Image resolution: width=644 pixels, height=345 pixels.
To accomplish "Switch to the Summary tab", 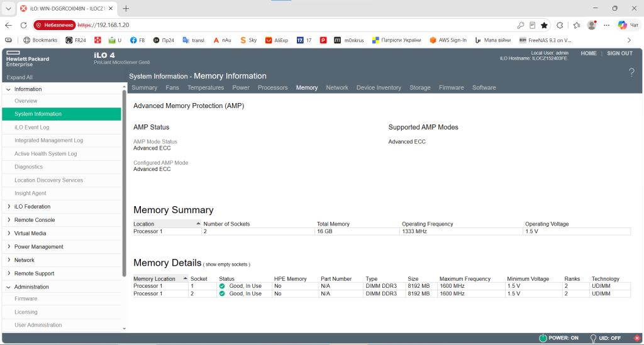I will (144, 88).
